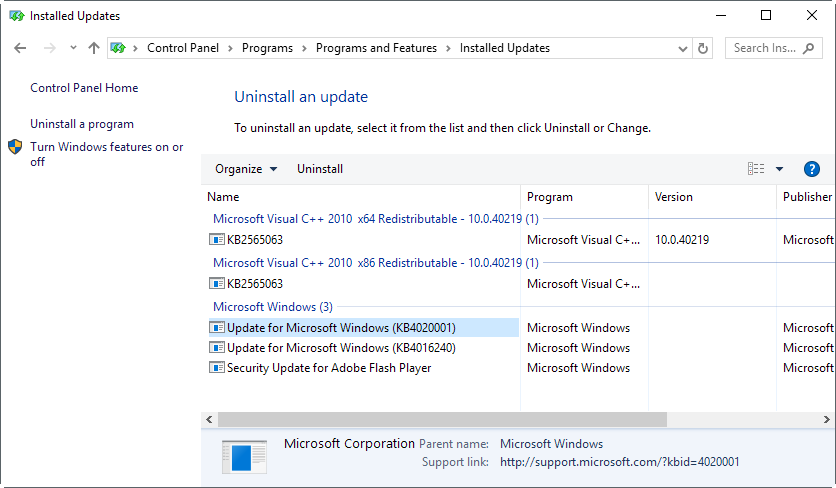836x488 pixels.
Task: Click the shield icon beside Windows features
Action: pos(15,147)
